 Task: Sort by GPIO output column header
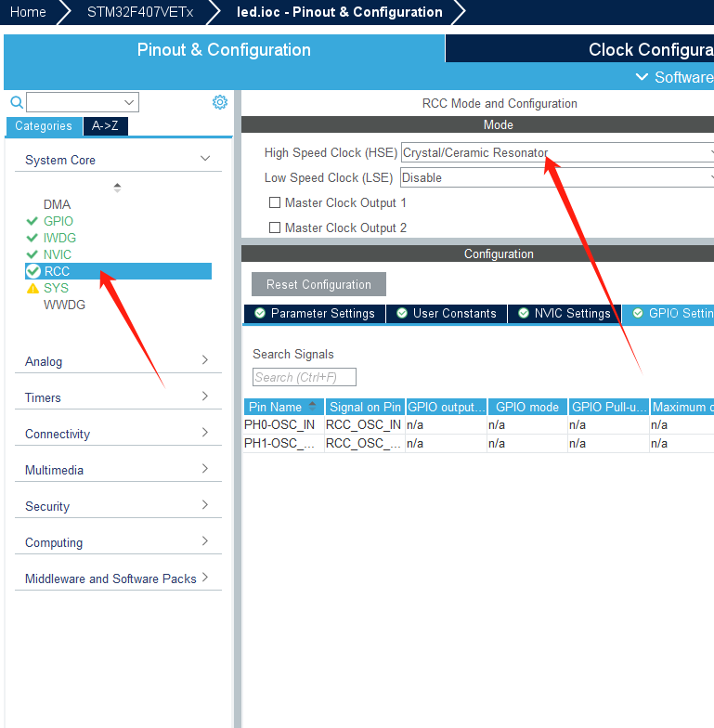[x=446, y=407]
